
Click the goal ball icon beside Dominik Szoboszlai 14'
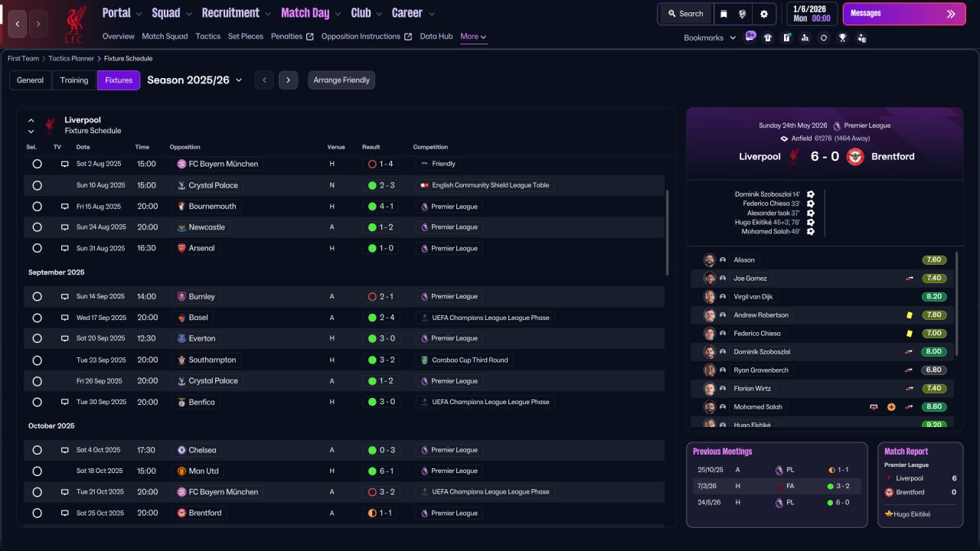(x=810, y=194)
